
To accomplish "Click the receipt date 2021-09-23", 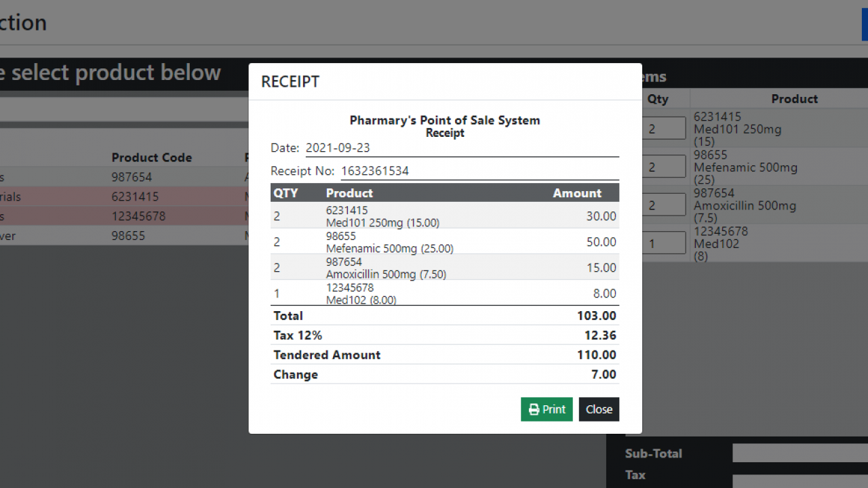I will [338, 148].
